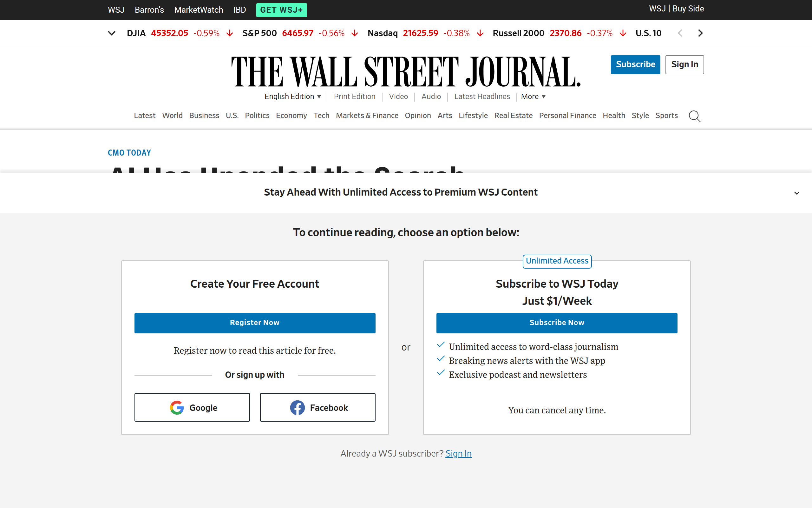Viewport: 812px width, 508px height.
Task: Click the Register Now button
Action: tap(255, 323)
